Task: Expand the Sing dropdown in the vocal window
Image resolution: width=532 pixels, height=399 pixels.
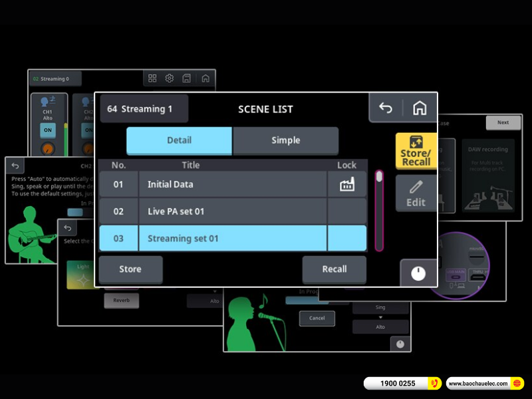Action: 380,309
